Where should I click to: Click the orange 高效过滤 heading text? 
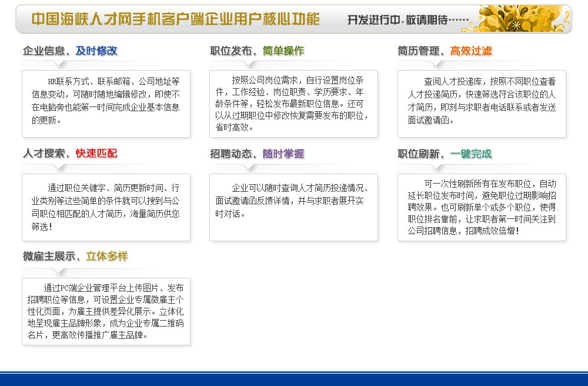[471, 51]
